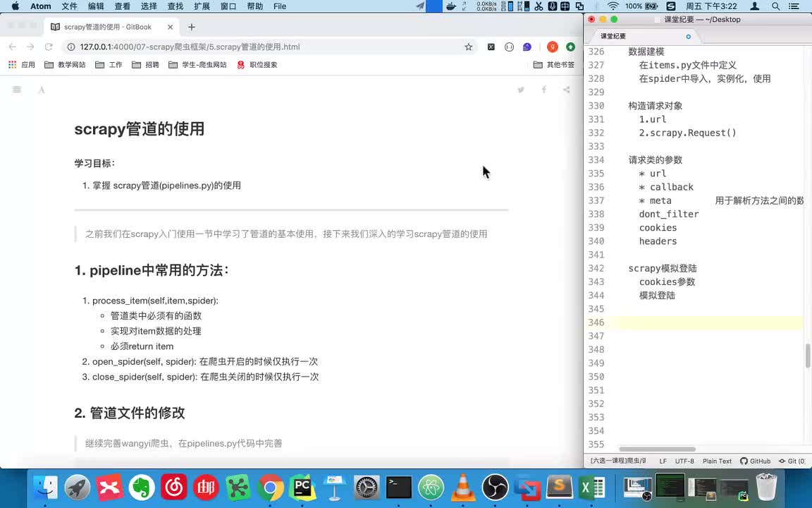This screenshot has width=812, height=508.
Task: Open the 应用 apps bookmark shortcut
Action: (22, 65)
